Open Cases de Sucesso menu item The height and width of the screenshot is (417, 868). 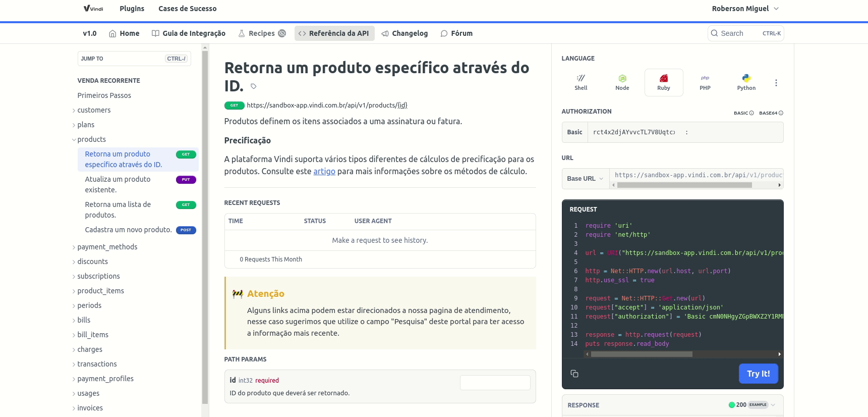(x=188, y=9)
